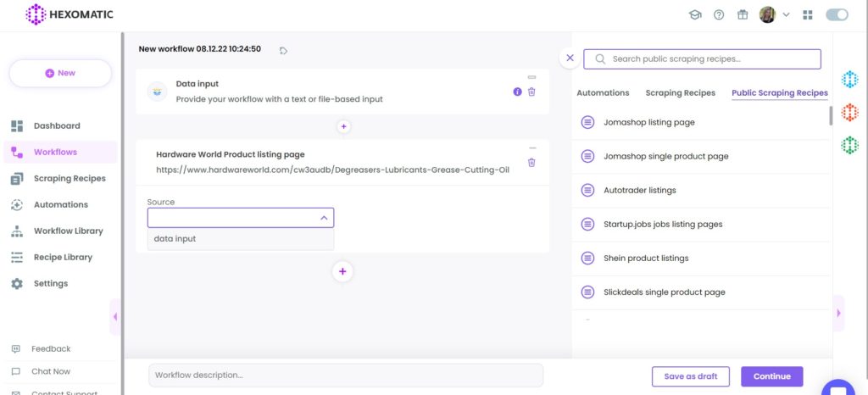Toggle the top-right theme switch
The width and height of the screenshot is (868, 395).
point(837,15)
